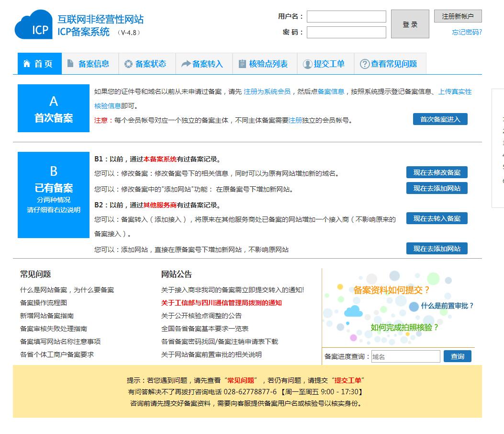Open the 关于公开核验点调整的公告 announcement

[201, 316]
